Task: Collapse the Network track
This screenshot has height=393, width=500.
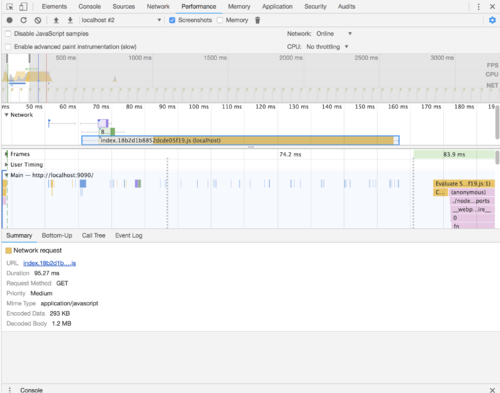Action: tap(6, 115)
